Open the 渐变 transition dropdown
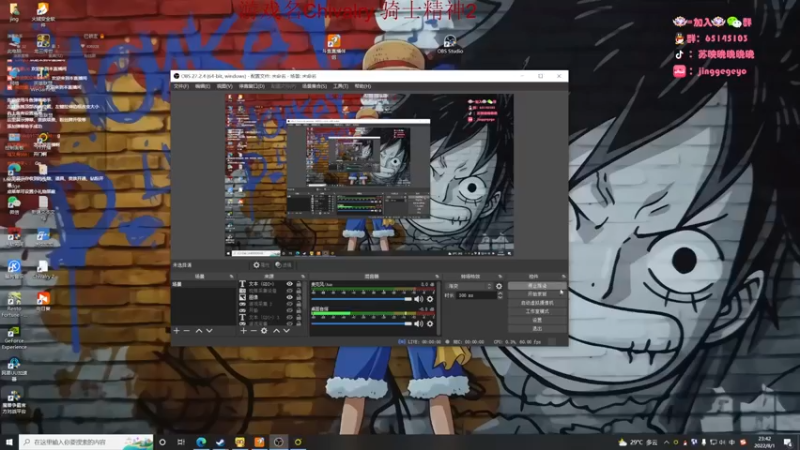 coord(469,286)
